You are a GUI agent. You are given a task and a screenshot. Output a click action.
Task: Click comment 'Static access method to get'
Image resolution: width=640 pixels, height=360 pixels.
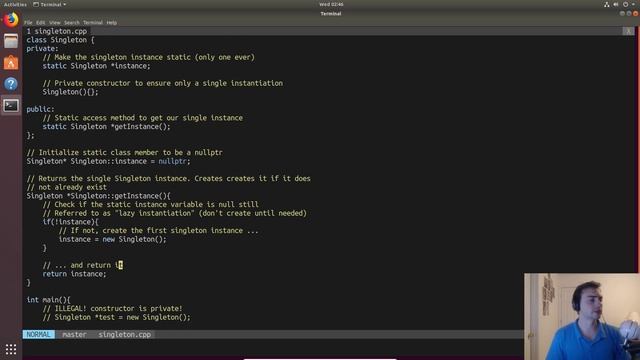click(x=143, y=118)
